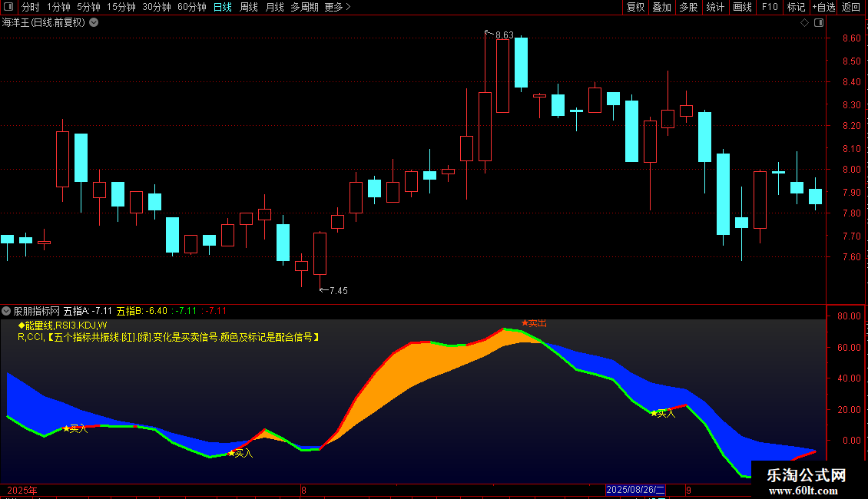The height and width of the screenshot is (499, 868).
Task: Click the 买入 signal near value 20.00
Action: (663, 413)
